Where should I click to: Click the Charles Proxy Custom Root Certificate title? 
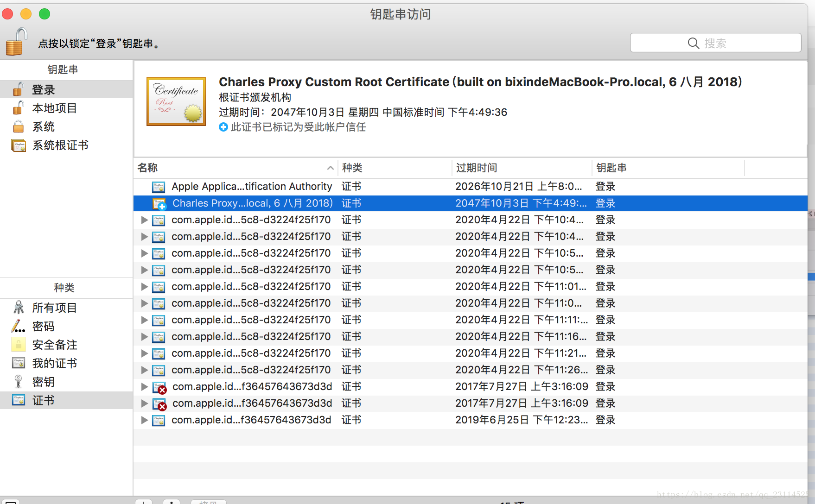(480, 82)
